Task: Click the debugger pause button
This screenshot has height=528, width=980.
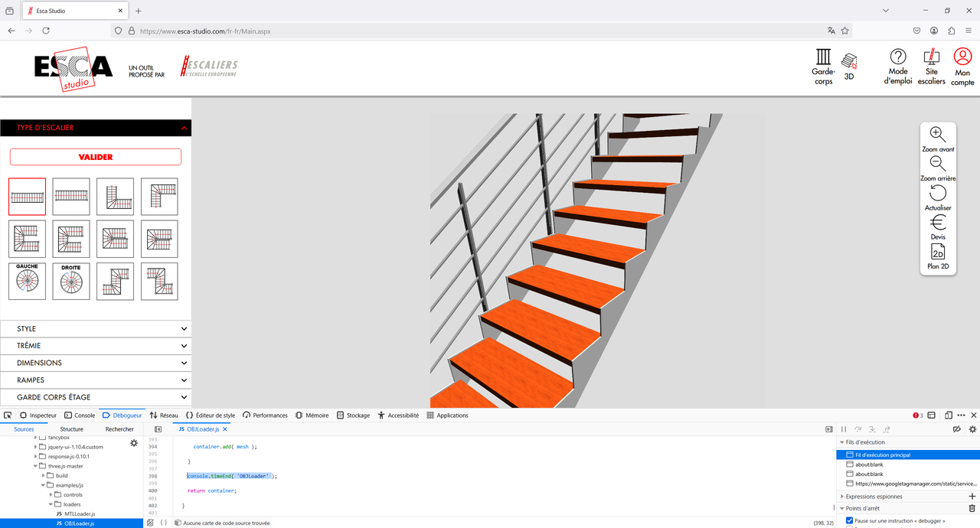Action: coord(844,429)
